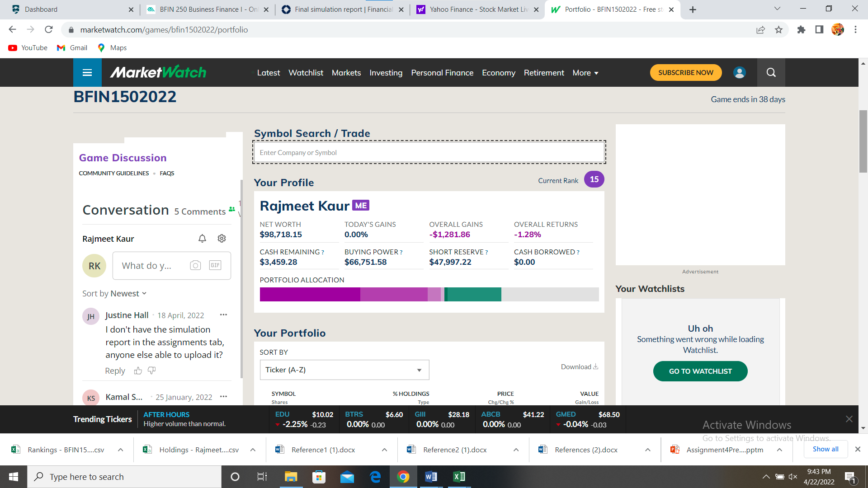Viewport: 868px width, 488px height.
Task: Open the Gmail bookmark
Action: point(72,48)
